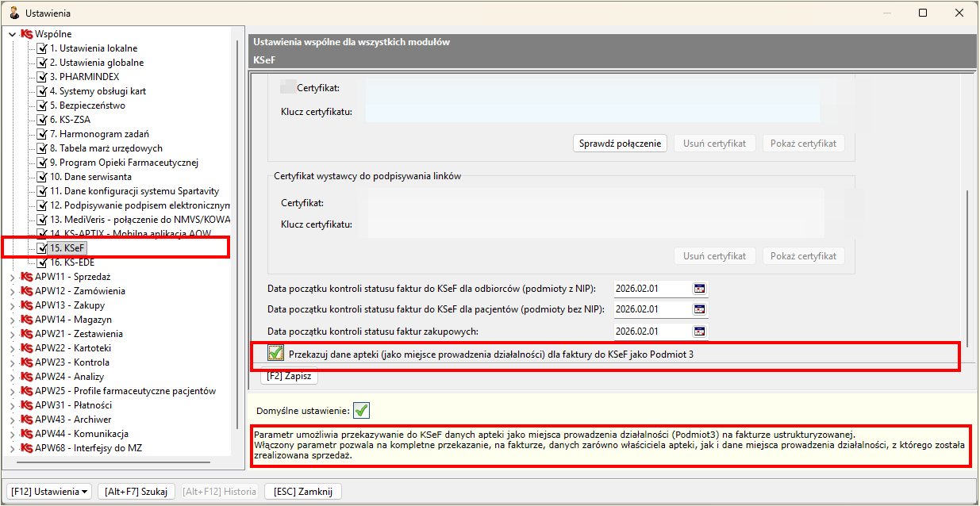This screenshot has height=506, width=980.
Task: Expand the APW13 - Zakupy node
Action: pos(13,305)
